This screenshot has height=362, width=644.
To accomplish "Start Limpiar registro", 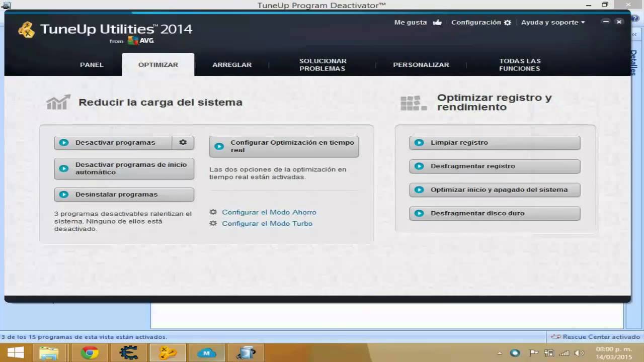I will pyautogui.click(x=495, y=143).
